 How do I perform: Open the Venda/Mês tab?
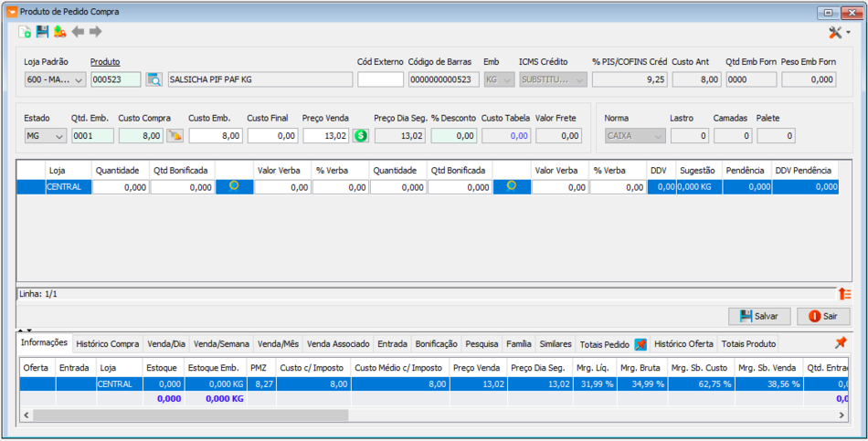point(278,344)
